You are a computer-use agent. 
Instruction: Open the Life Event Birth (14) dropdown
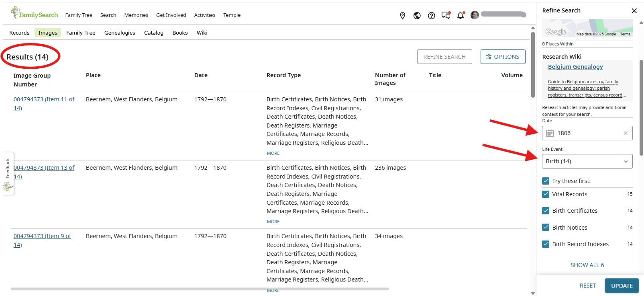tap(587, 161)
